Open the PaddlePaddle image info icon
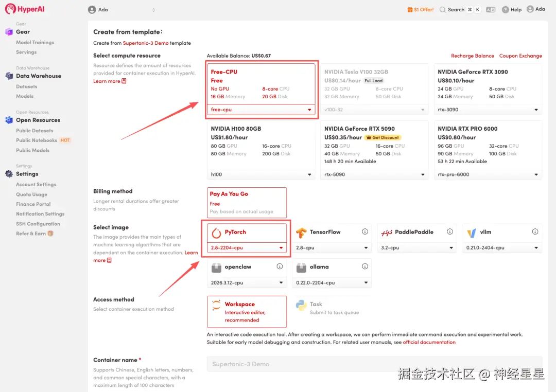Viewport: 556px width, 392px height. (450, 231)
